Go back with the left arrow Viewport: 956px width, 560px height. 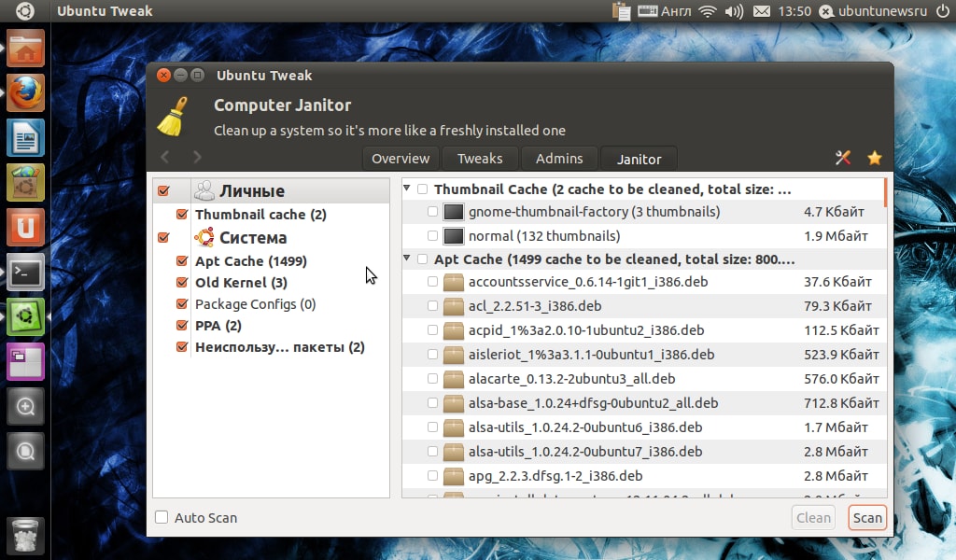[x=165, y=157]
